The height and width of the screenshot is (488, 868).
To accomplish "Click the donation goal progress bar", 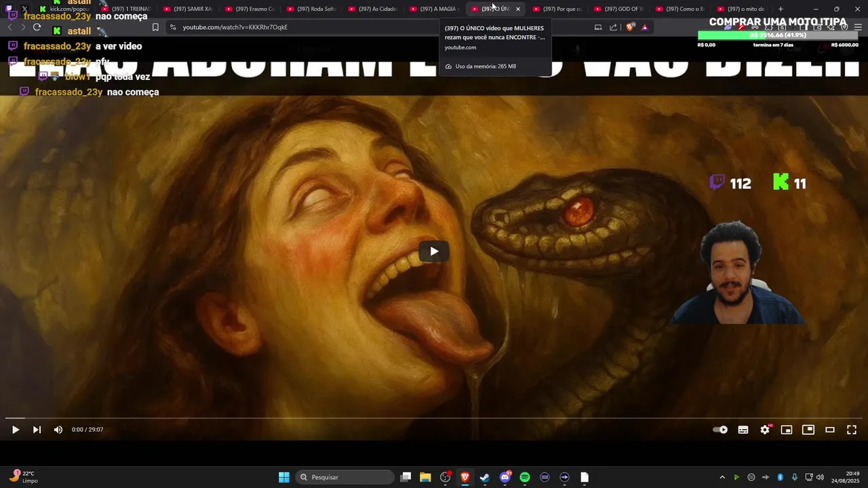I will pyautogui.click(x=778, y=35).
